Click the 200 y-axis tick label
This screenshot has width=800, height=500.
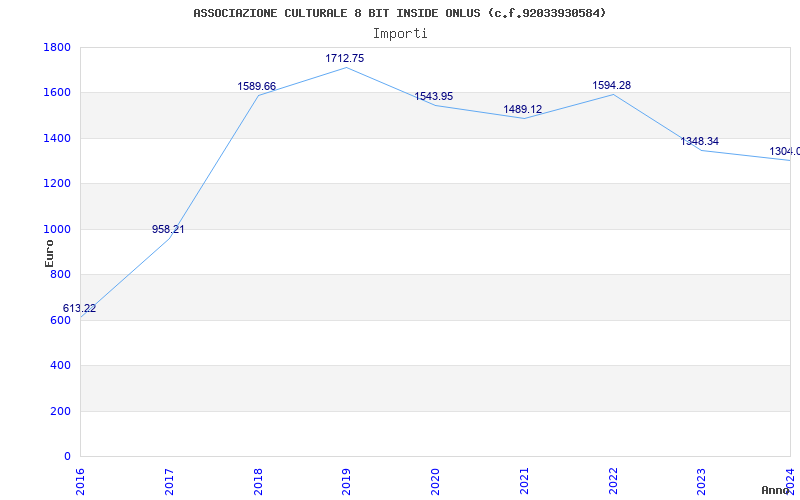tap(60, 411)
